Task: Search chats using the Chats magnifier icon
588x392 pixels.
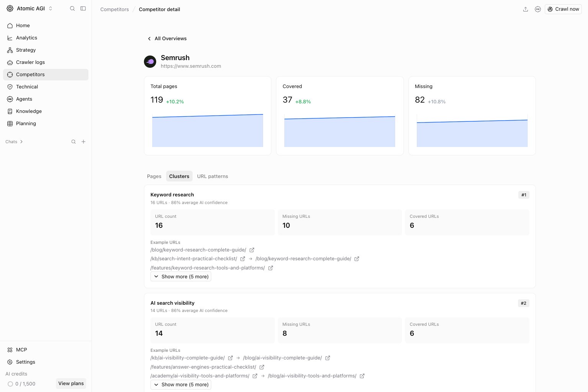Action: [x=73, y=142]
